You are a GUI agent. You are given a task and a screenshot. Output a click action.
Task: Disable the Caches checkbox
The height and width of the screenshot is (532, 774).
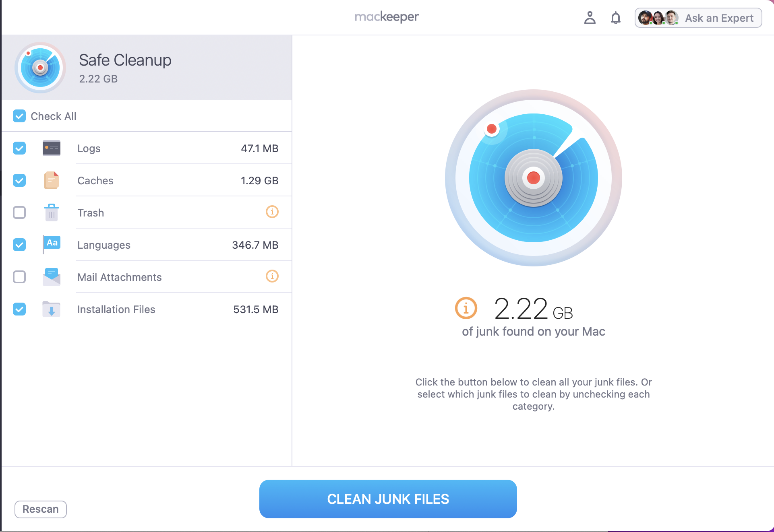(x=19, y=180)
